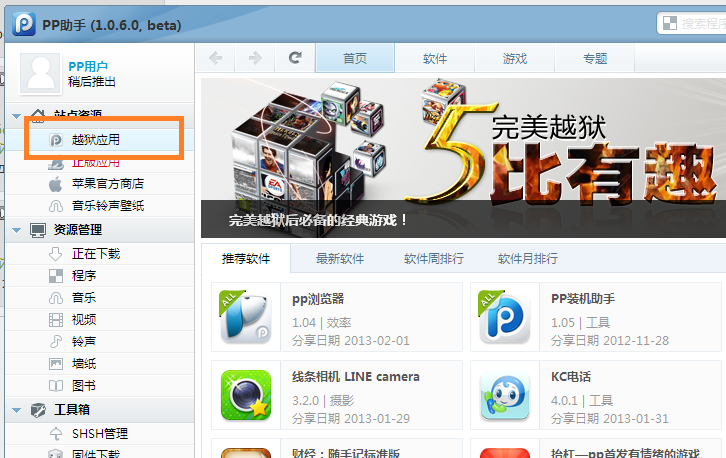The height and width of the screenshot is (458, 726).
Task: Click the toolbox icon beside 工具箱
Action: tap(38, 410)
